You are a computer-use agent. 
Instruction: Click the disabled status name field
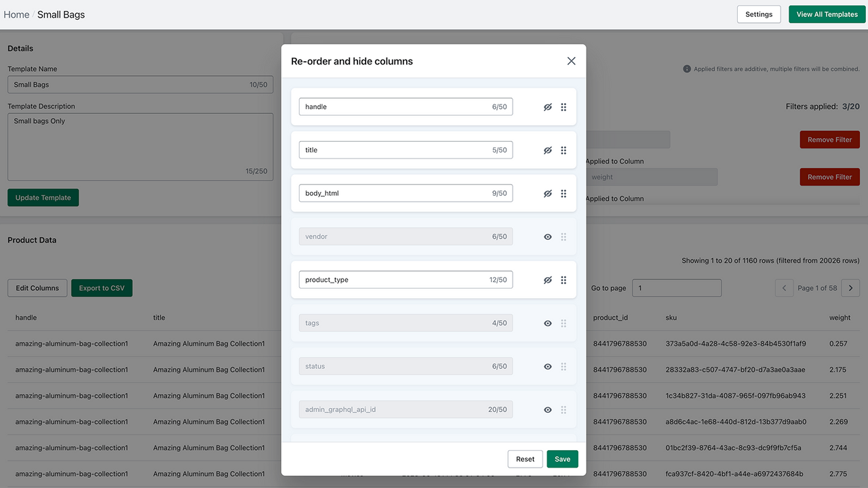pos(406,366)
